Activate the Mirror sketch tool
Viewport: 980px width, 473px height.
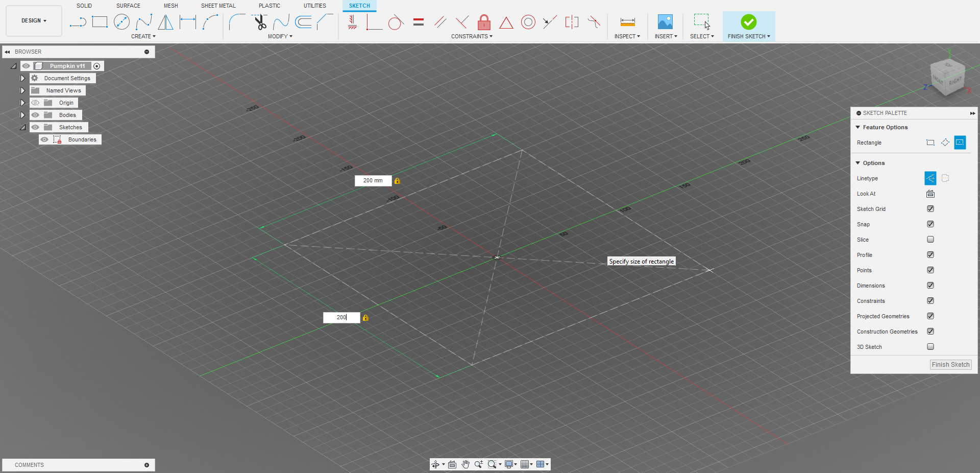(165, 22)
